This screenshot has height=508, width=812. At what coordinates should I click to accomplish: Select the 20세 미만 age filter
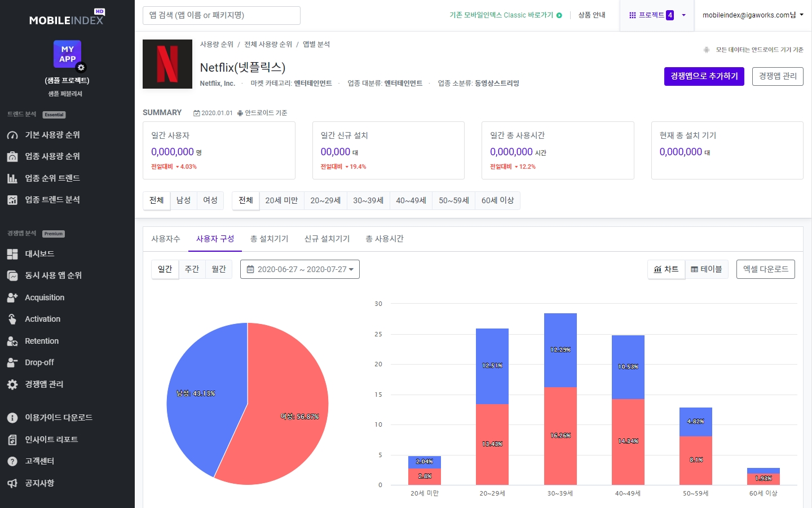(x=281, y=200)
